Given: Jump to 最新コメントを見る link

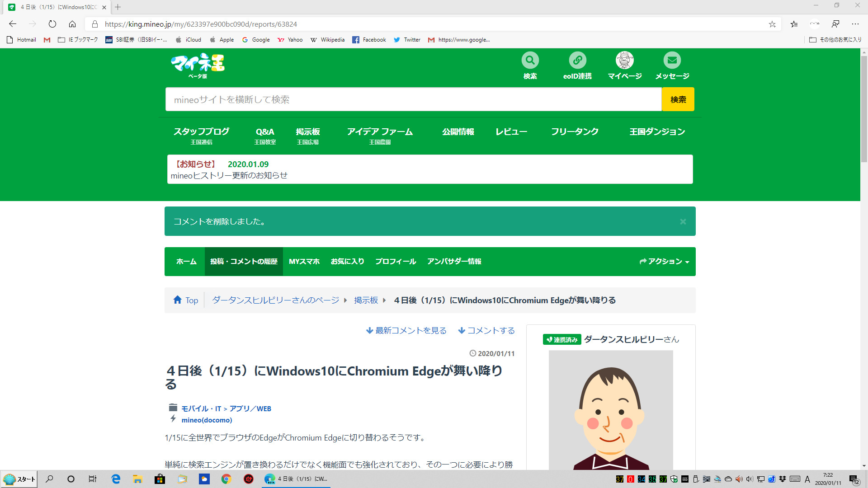Looking at the screenshot, I should 406,331.
